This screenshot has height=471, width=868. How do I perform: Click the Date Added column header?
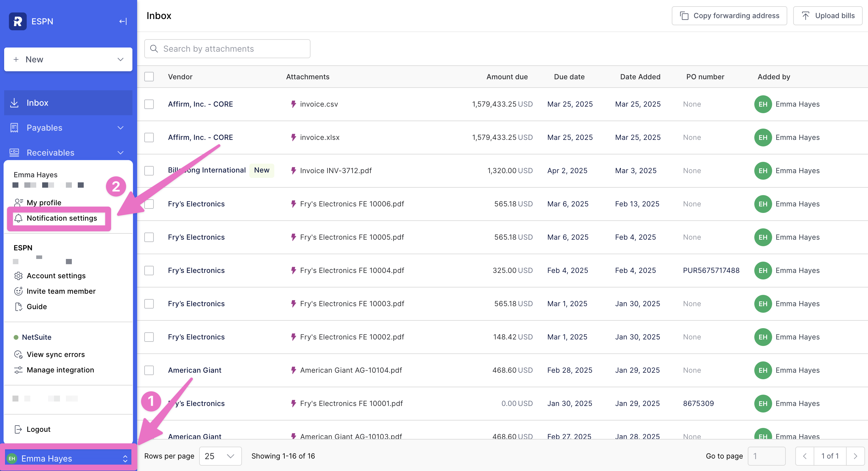coord(640,77)
